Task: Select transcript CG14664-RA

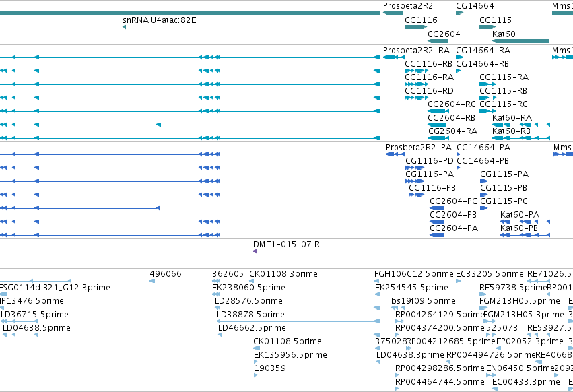Action: pos(483,51)
